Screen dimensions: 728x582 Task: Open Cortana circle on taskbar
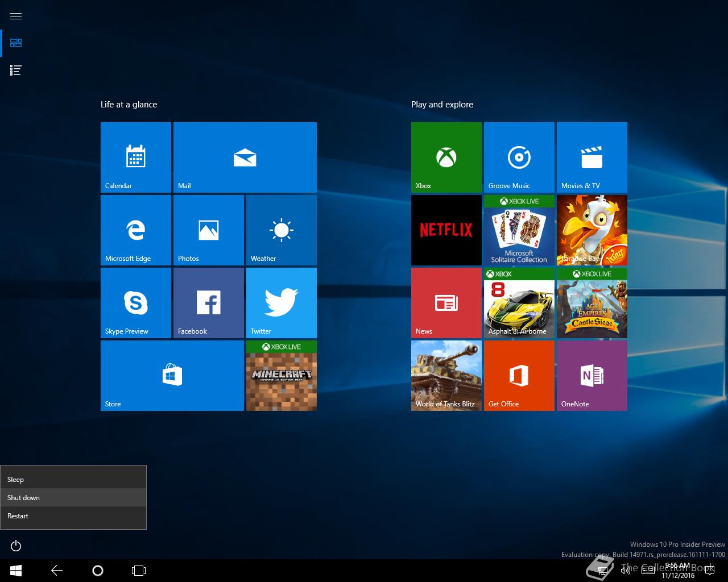[x=98, y=571]
